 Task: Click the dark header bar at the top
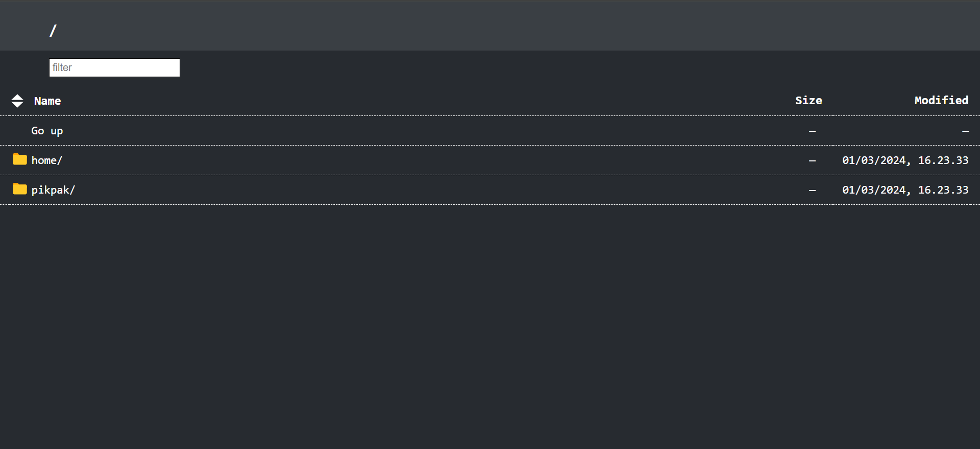coord(490,26)
